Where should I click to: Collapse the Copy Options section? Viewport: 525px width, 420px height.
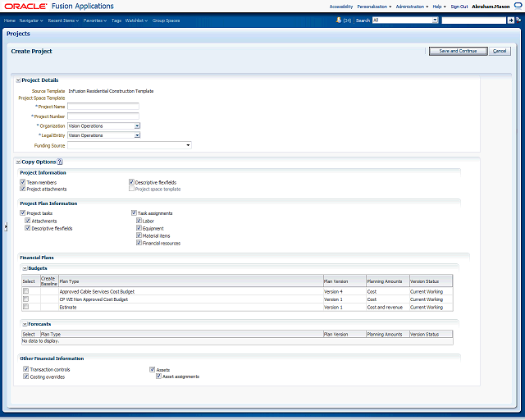point(18,162)
